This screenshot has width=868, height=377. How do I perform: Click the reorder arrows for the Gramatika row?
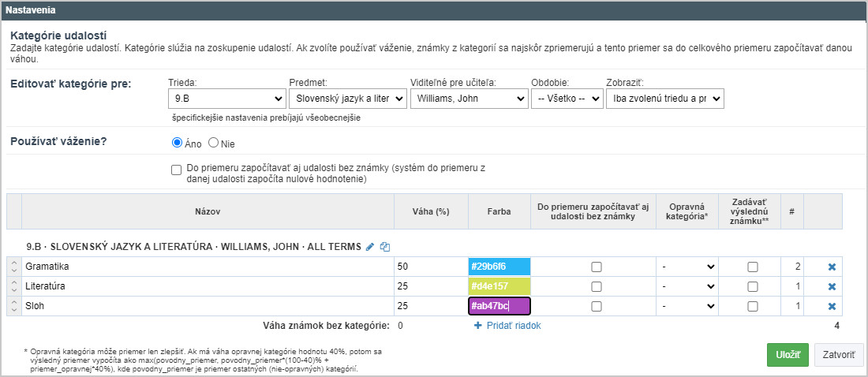pyautogui.click(x=14, y=267)
